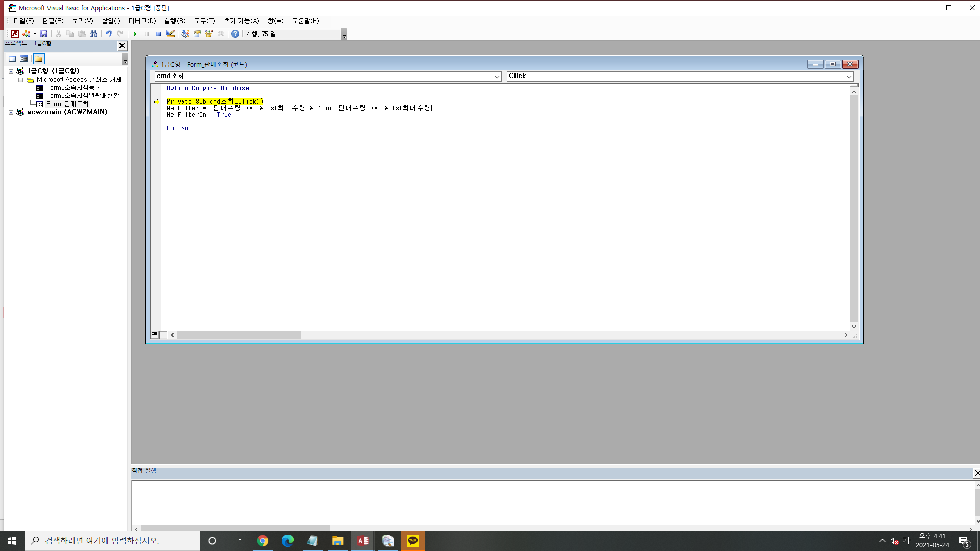Toggle Design Mode icon in the toolbar
Screen dimensions: 980x551
click(x=170, y=34)
